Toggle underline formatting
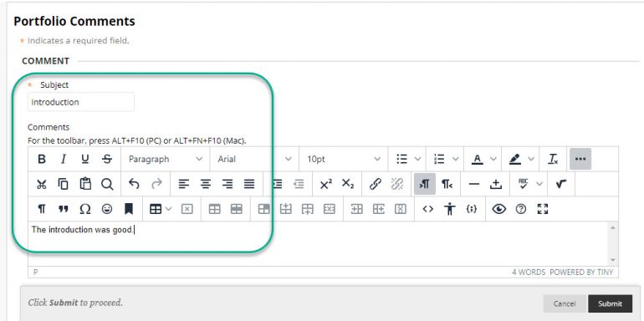Screen dimensions: 644x321 (x=85, y=160)
